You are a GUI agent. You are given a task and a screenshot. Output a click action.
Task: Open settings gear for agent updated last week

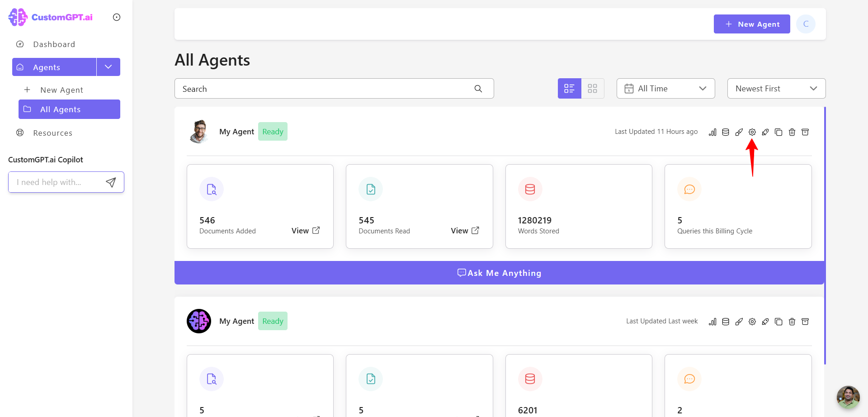click(752, 322)
